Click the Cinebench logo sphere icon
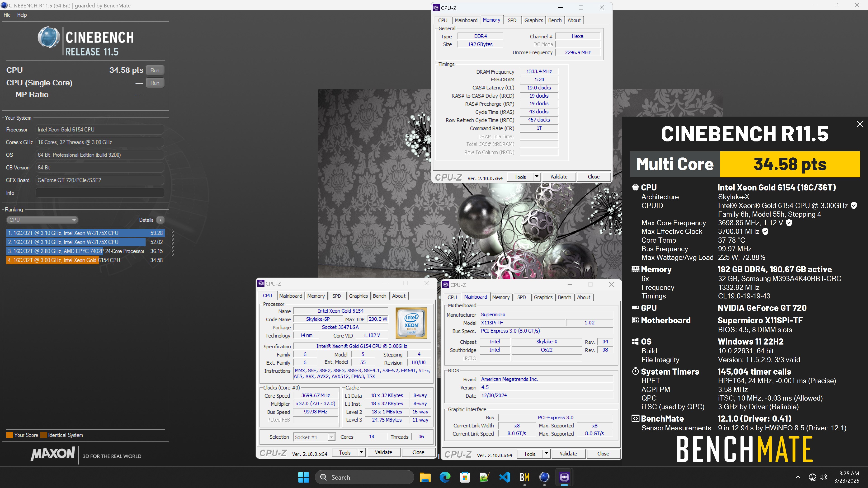Screen dimensions: 868x488 point(49,37)
